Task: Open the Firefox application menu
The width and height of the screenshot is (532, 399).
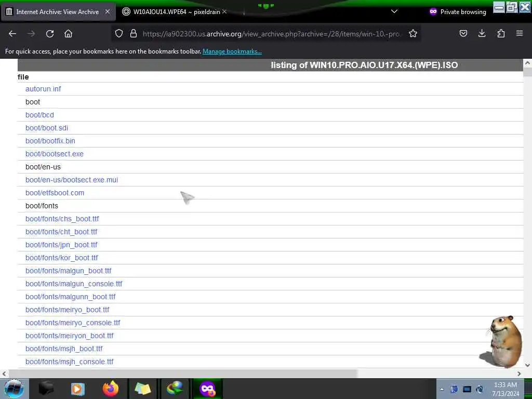Action: click(x=520, y=34)
